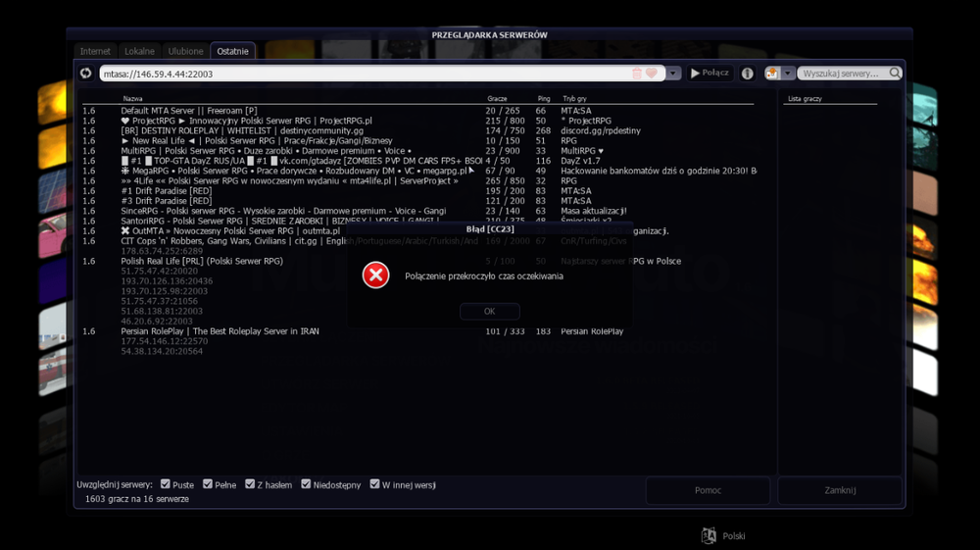980x550 pixels.
Task: Toggle the Z hasłem checkbox
Action: [x=250, y=483]
